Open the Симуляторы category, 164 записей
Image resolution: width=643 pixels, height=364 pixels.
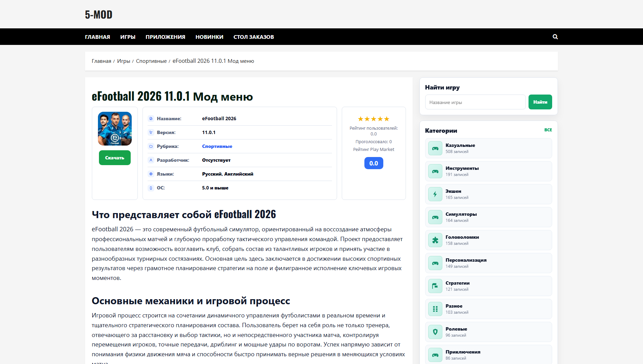pos(489,217)
